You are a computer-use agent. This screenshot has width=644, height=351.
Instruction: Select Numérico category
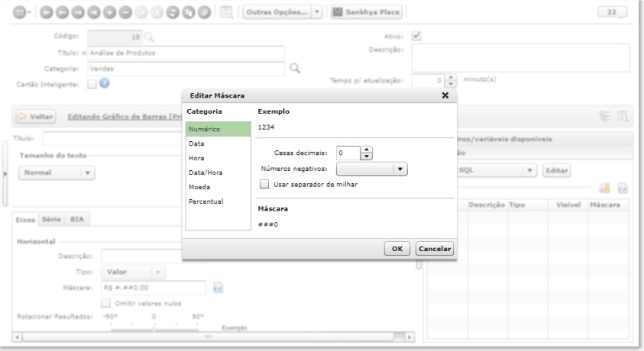click(218, 129)
